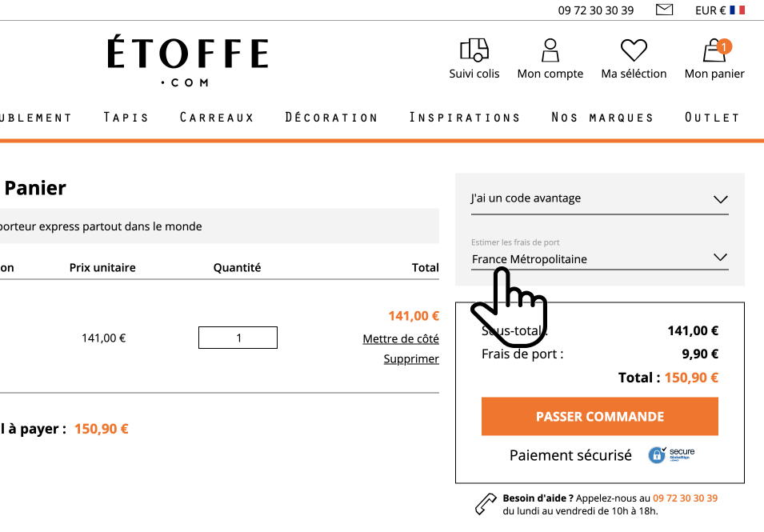Image resolution: width=764 pixels, height=532 pixels.
Task: Open the Suivi colis truck icon
Action: click(474, 50)
